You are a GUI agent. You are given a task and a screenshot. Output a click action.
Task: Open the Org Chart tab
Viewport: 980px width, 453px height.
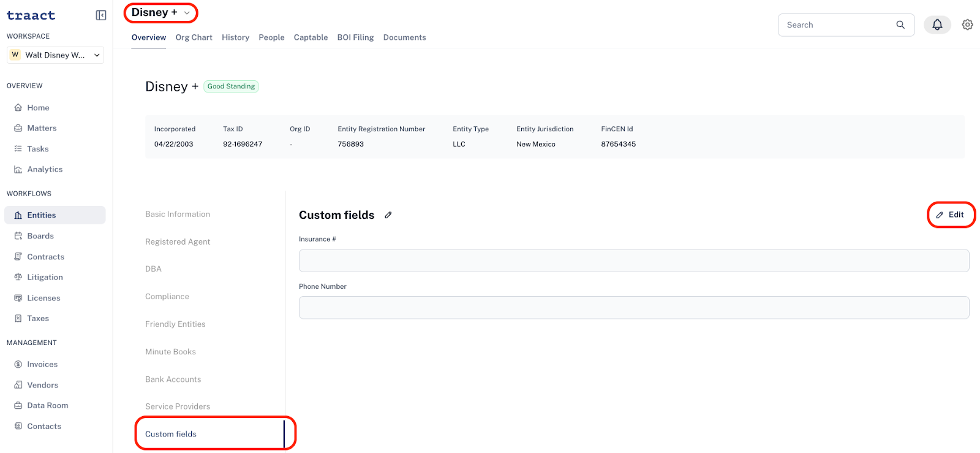point(194,37)
